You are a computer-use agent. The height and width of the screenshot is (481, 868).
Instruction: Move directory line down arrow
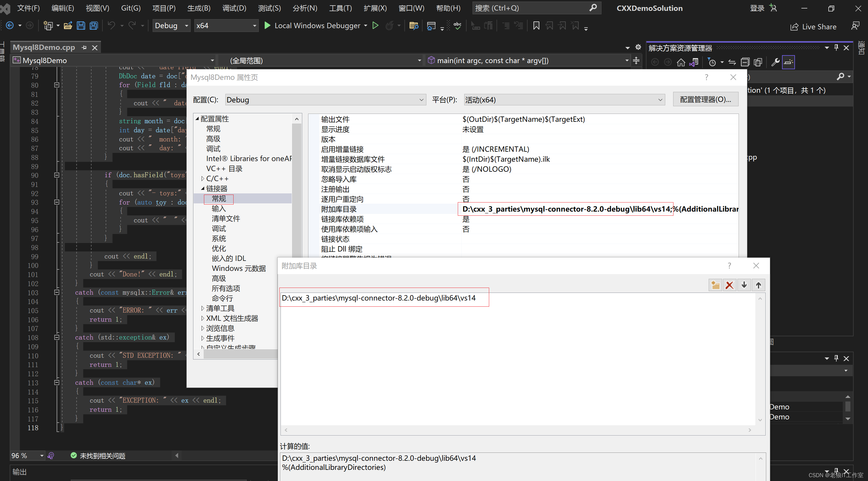744,285
